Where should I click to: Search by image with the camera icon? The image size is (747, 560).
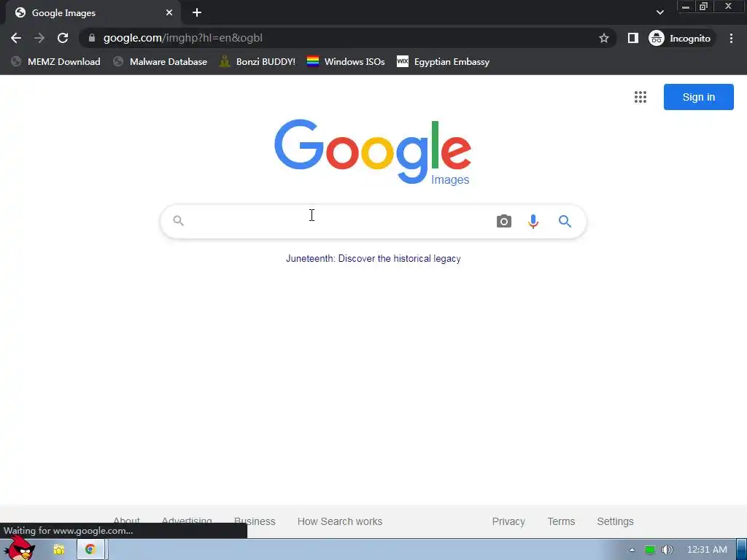click(x=503, y=222)
